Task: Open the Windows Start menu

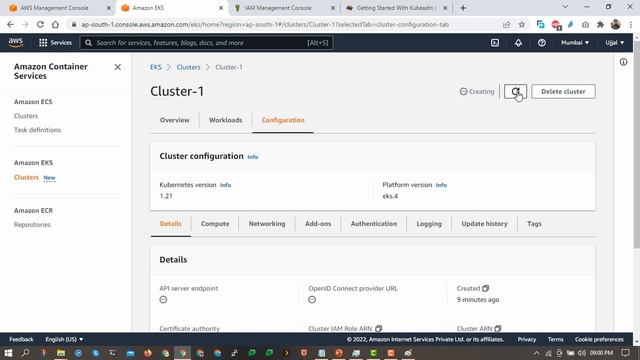Action: [8, 353]
